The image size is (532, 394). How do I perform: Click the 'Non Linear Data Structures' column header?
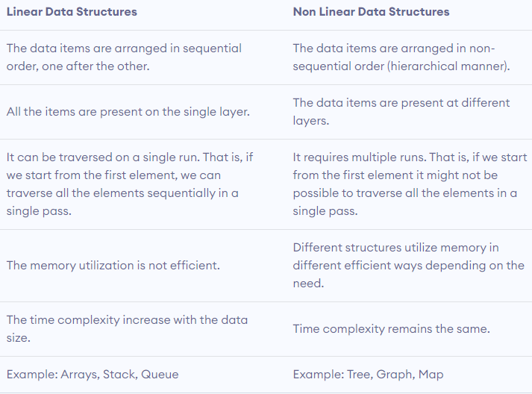coord(371,12)
